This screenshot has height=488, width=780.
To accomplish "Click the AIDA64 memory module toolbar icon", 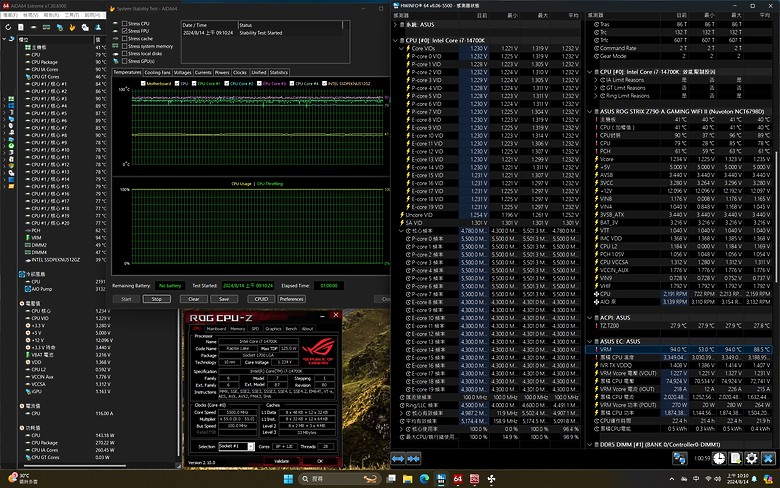I will pyautogui.click(x=47, y=27).
